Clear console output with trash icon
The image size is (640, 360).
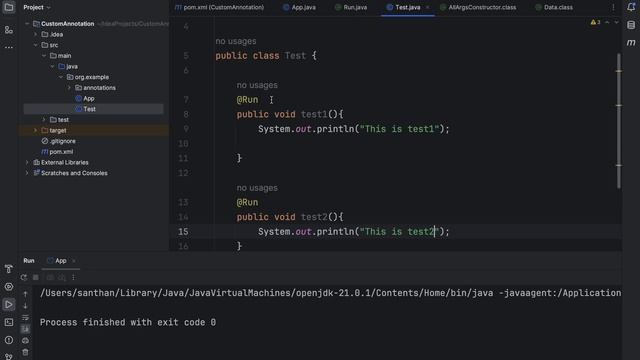(25, 352)
